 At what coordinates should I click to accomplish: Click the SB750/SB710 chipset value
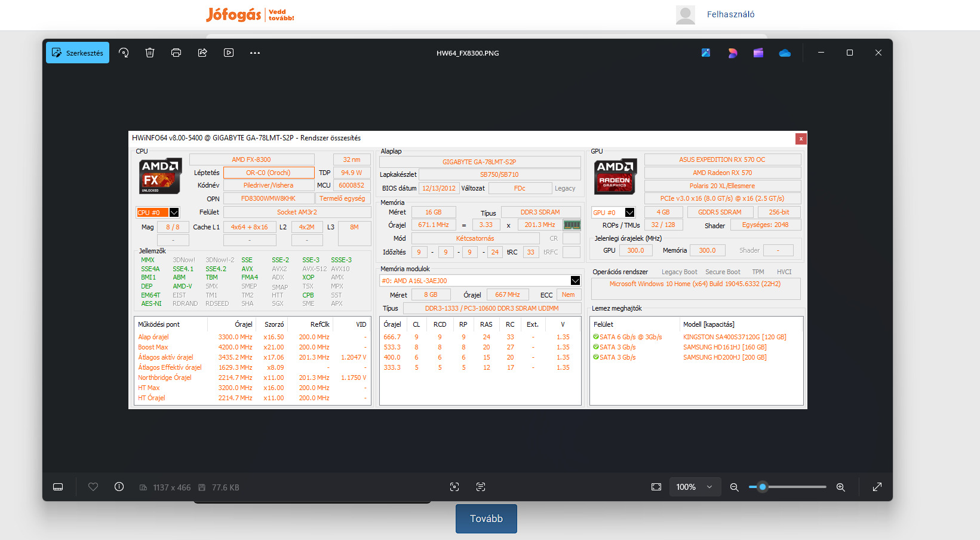point(499,174)
